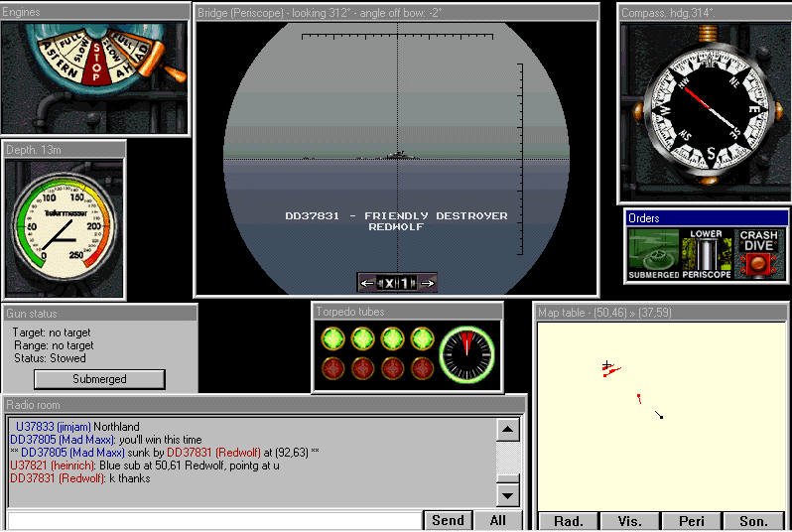The height and width of the screenshot is (532, 792).
Task: Rotate periscope right with the right arrow
Action: click(427, 284)
